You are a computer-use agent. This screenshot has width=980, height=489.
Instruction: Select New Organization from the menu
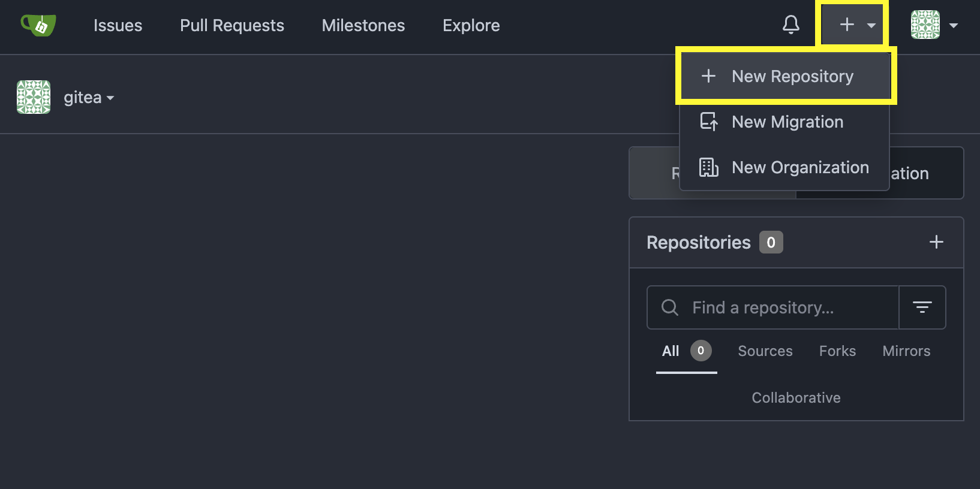[799, 167]
